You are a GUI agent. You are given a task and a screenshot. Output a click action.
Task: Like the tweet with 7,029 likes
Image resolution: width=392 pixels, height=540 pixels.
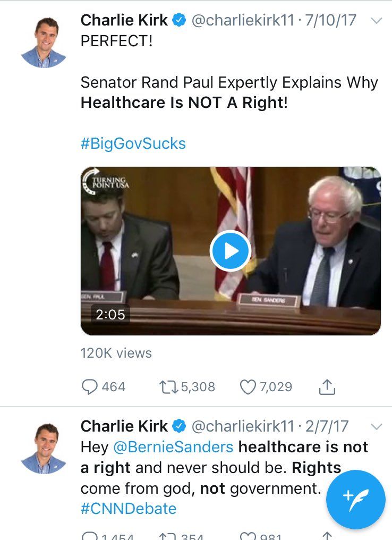[249, 387]
